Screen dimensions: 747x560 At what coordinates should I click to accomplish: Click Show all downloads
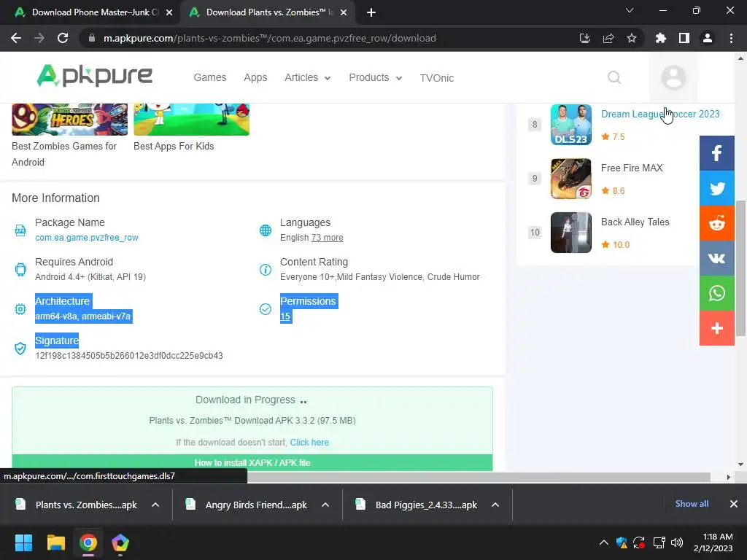click(692, 504)
